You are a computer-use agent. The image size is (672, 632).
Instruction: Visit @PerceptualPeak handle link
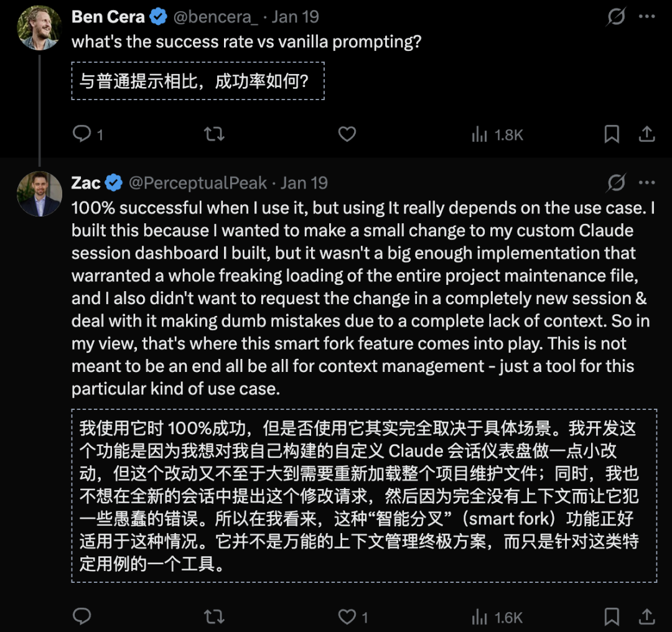197,183
